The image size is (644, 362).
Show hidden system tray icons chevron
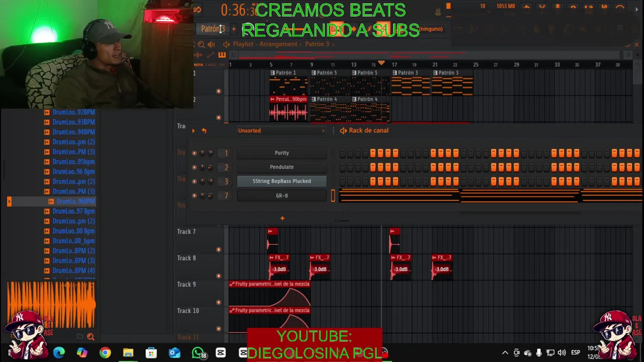(505, 353)
